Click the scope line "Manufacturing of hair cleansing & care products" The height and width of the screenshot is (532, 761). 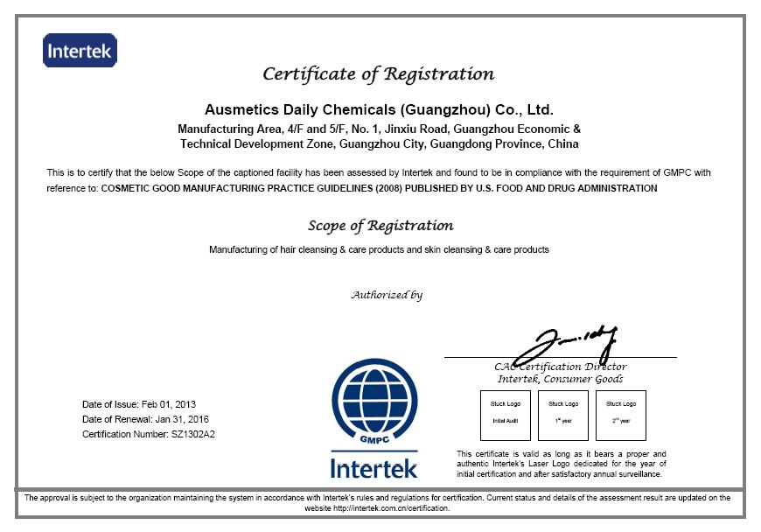[379, 250]
